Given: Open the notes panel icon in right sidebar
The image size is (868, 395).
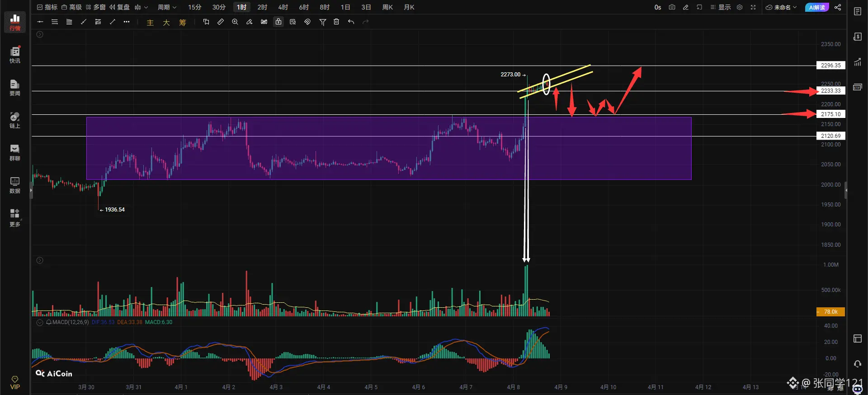Looking at the screenshot, I should [858, 12].
